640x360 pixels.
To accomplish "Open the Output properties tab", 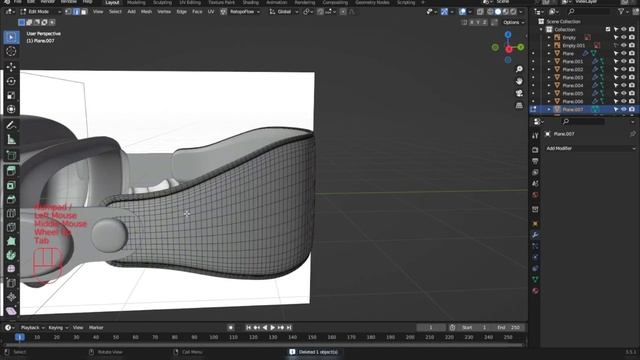I will (535, 161).
